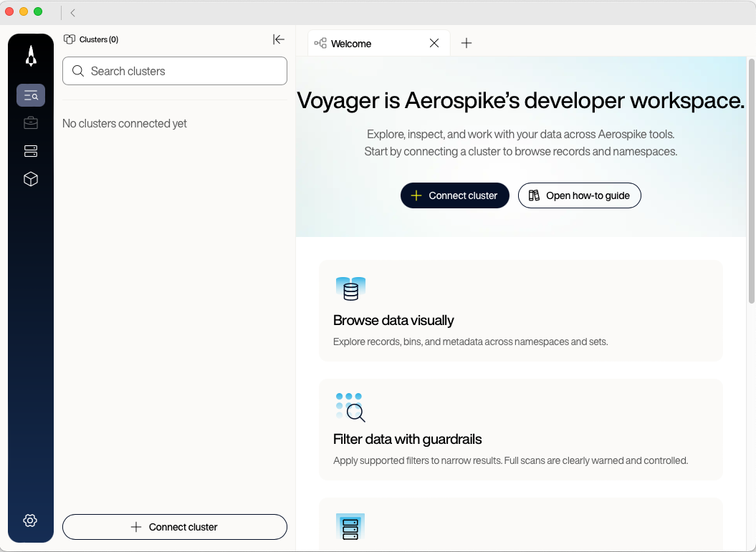Click plus icon on bottom Connect cluster
Viewport: 756px width, 552px height.
click(136, 527)
